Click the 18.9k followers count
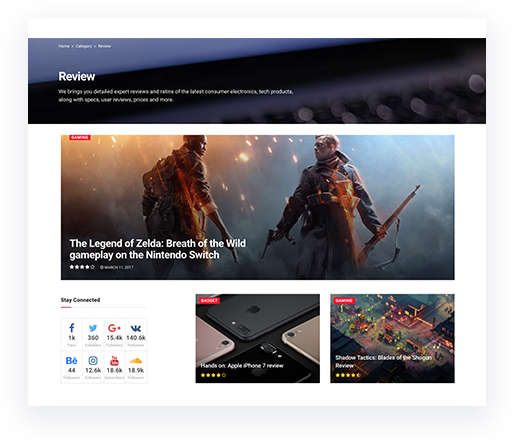The height and width of the screenshot is (444, 514). 136,370
